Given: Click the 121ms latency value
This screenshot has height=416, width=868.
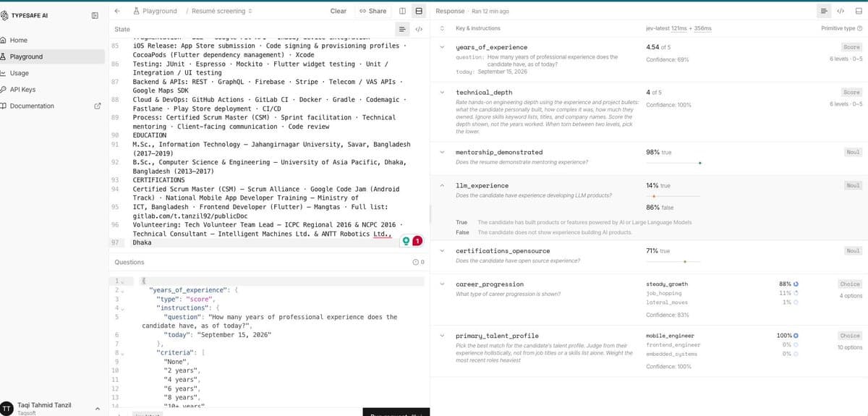Looking at the screenshot, I should (679, 28).
